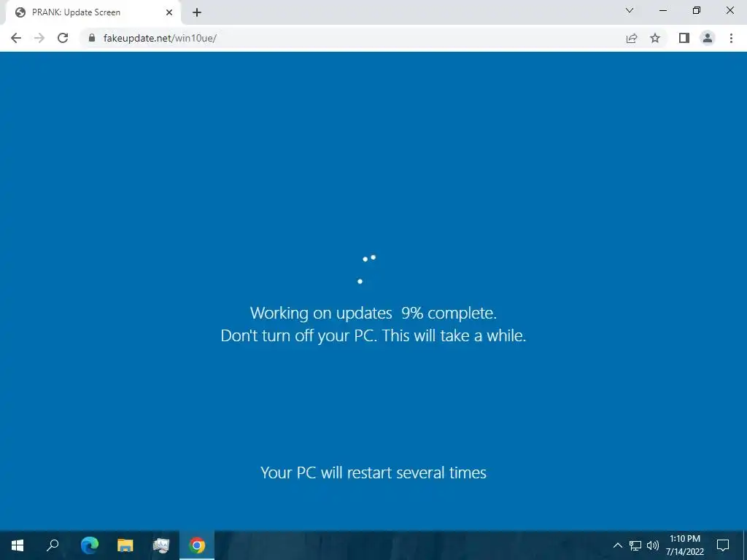
Task: Open the clock showing 1:10 PM
Action: pos(685,545)
